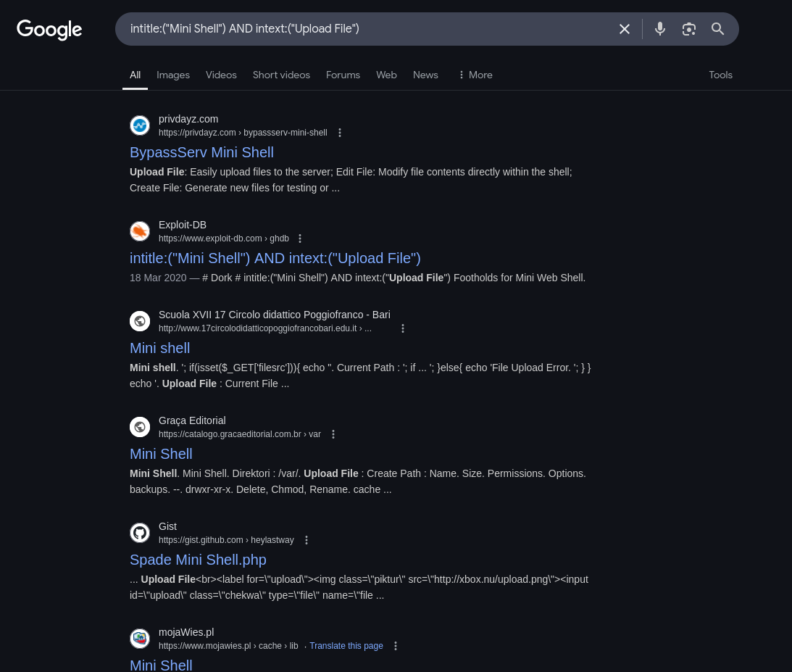Click the GitHub Gist favicon

(x=140, y=533)
